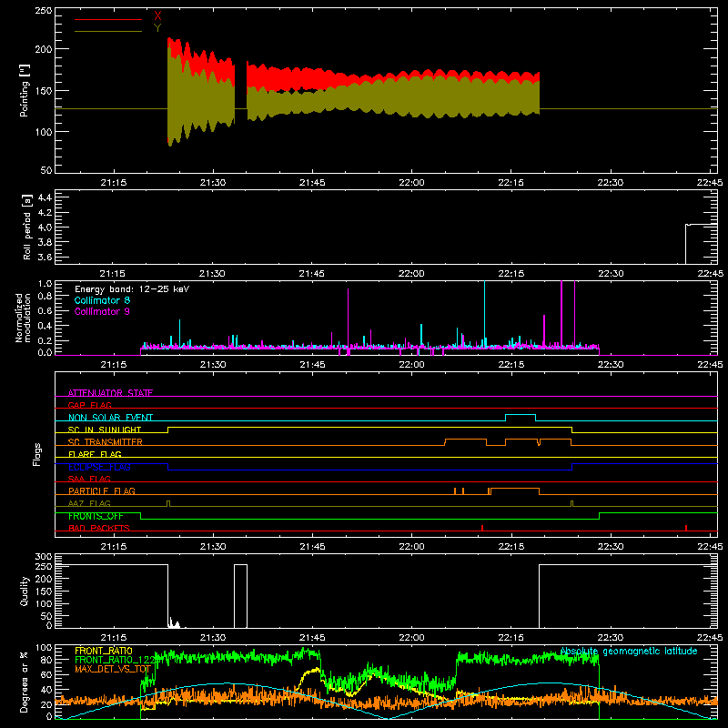The width and height of the screenshot is (728, 728).
Task: Select the Roll period axis title
Action: (26, 227)
